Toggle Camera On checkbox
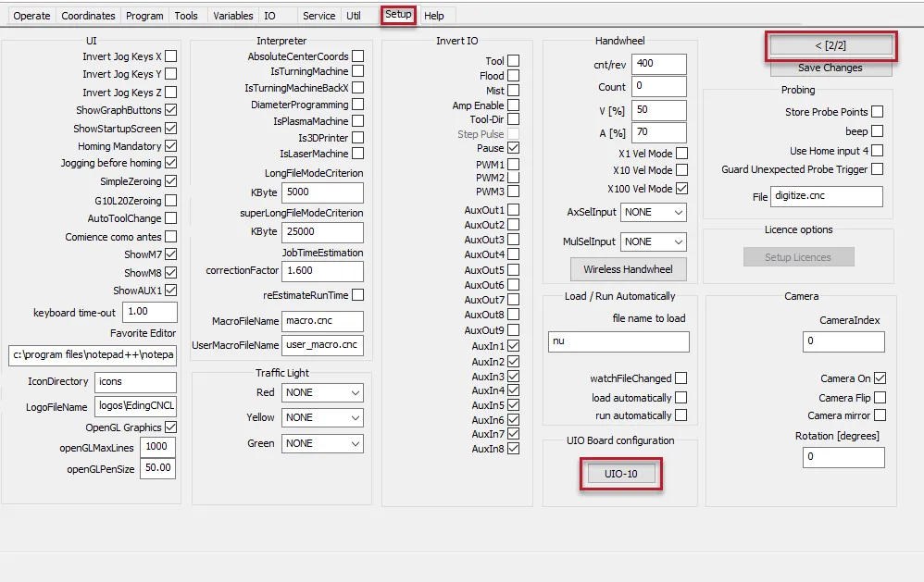This screenshot has height=582, width=924. coord(880,378)
